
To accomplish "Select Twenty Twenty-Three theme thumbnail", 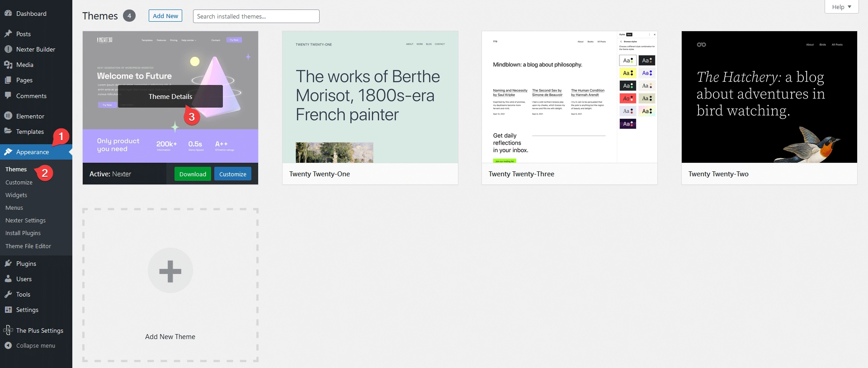I will pos(570,97).
